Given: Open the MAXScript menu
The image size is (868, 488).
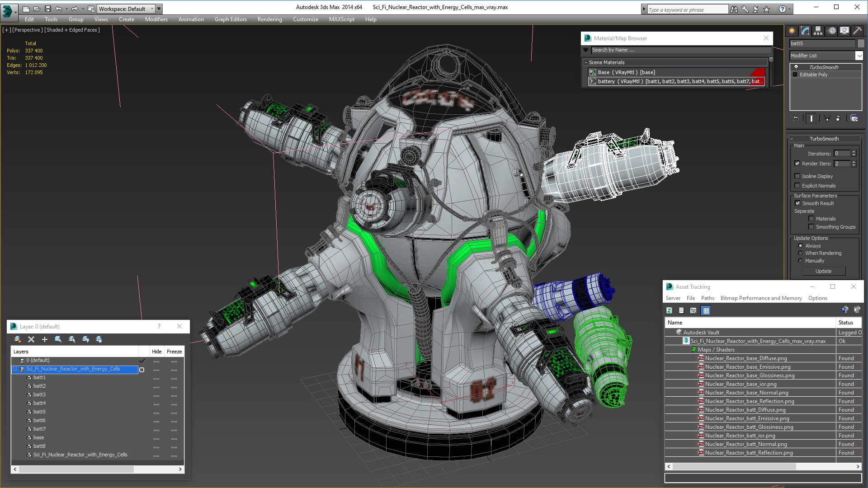Looking at the screenshot, I should point(341,19).
